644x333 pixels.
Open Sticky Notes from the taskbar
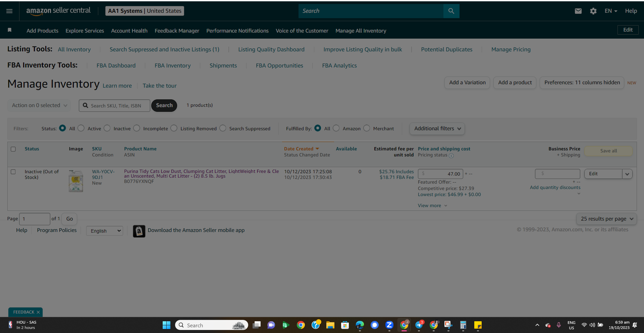pyautogui.click(x=478, y=325)
